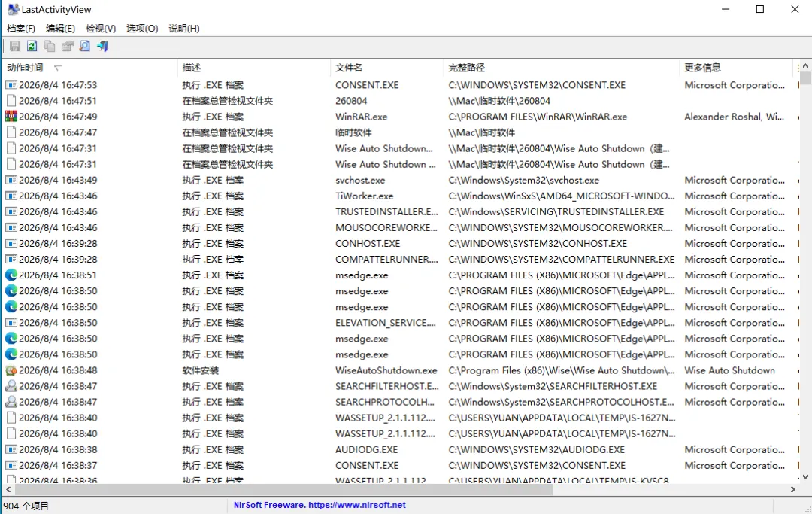Screen dimensions: 812x514
Task: Select the '2026/8/4 16:47:53' time cell
Action: tap(58, 85)
